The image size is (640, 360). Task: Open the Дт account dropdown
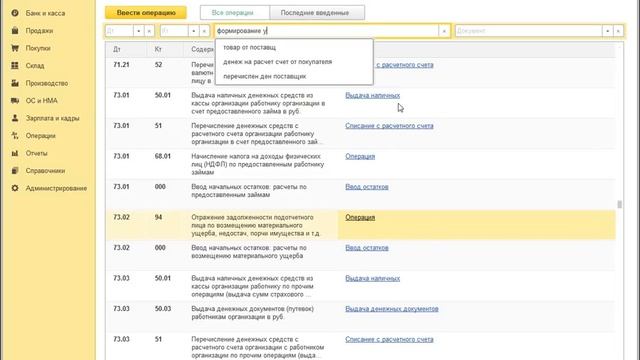(x=139, y=31)
